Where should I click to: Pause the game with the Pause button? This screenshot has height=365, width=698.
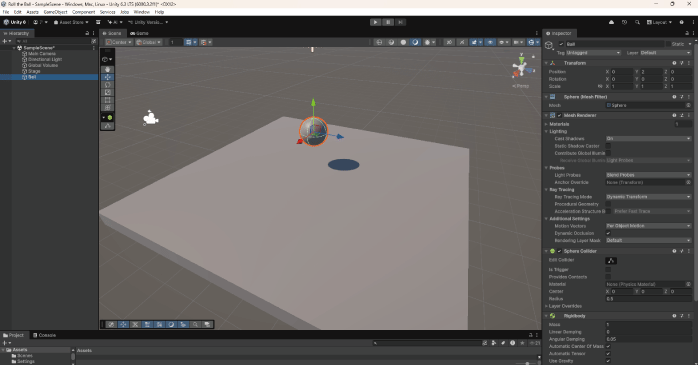[388, 22]
